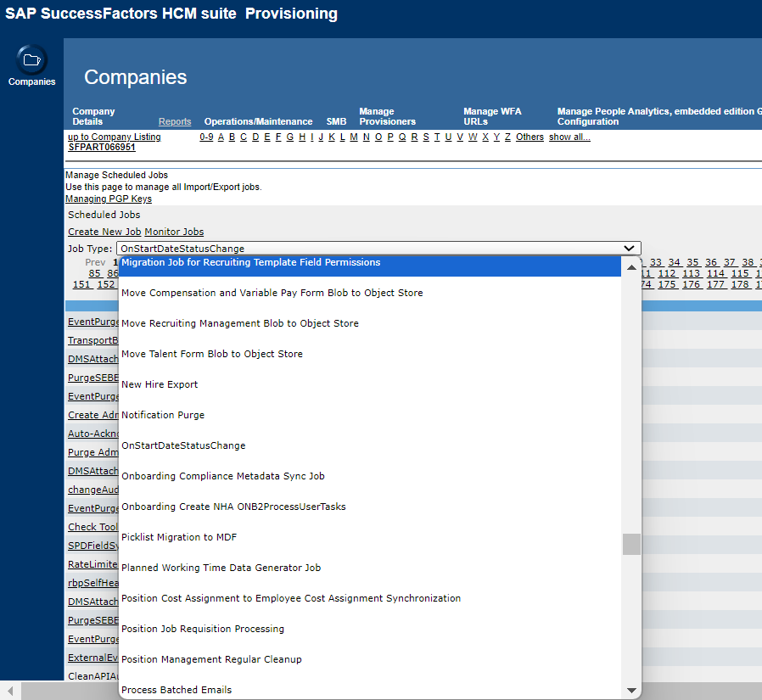Click the page horizontal scrollbar left arrow
The height and width of the screenshot is (700, 762).
pyautogui.click(x=10, y=691)
